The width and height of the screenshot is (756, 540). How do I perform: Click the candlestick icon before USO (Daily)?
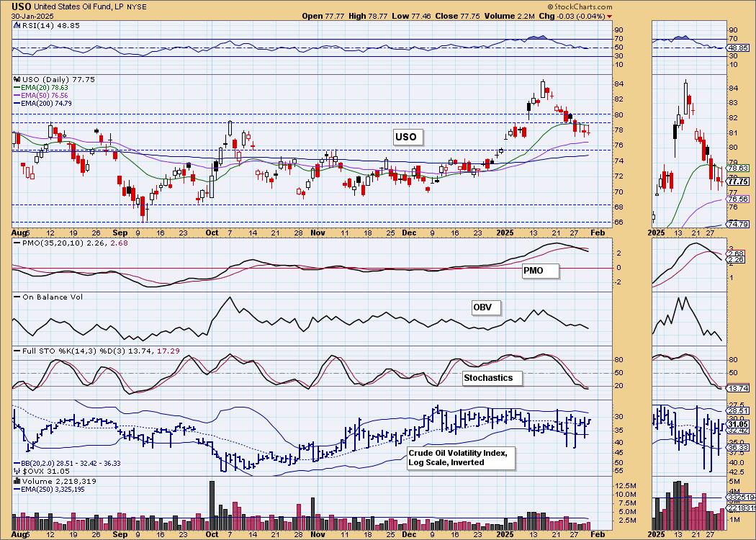(17, 79)
